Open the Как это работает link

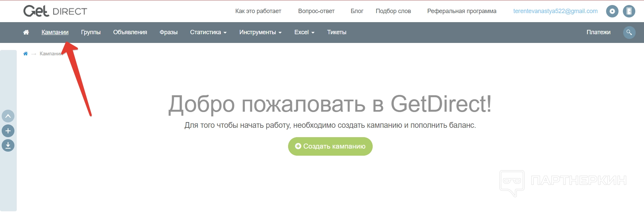tap(258, 11)
